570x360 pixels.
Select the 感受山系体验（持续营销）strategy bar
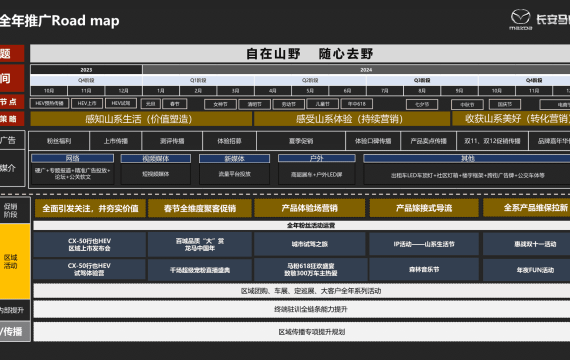(x=352, y=119)
